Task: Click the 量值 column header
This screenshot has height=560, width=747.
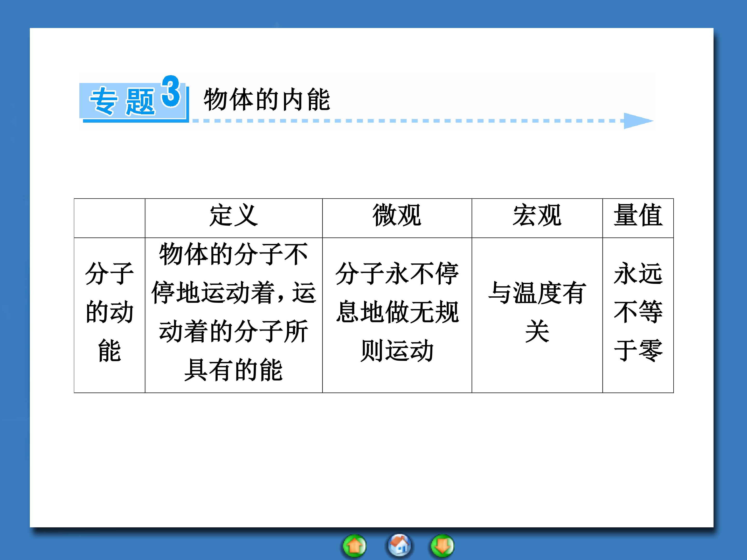Action: pyautogui.click(x=638, y=218)
